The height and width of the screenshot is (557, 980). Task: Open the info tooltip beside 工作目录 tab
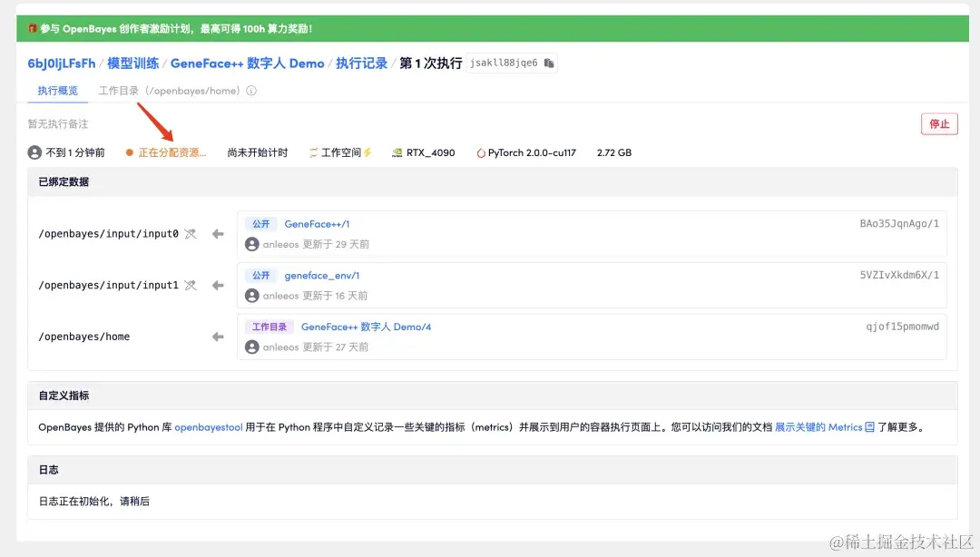click(251, 91)
